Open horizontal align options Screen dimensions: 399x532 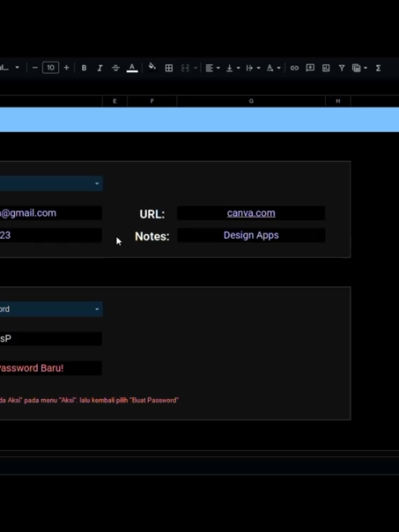click(213, 68)
